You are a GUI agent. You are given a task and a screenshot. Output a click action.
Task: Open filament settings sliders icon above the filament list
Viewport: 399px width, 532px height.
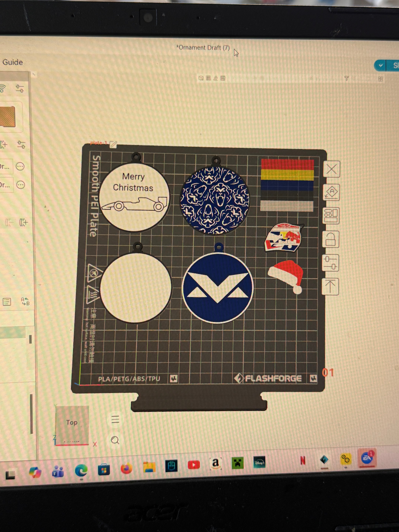(21, 145)
